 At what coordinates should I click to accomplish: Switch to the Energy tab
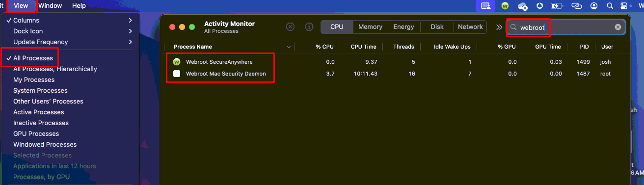(x=403, y=27)
